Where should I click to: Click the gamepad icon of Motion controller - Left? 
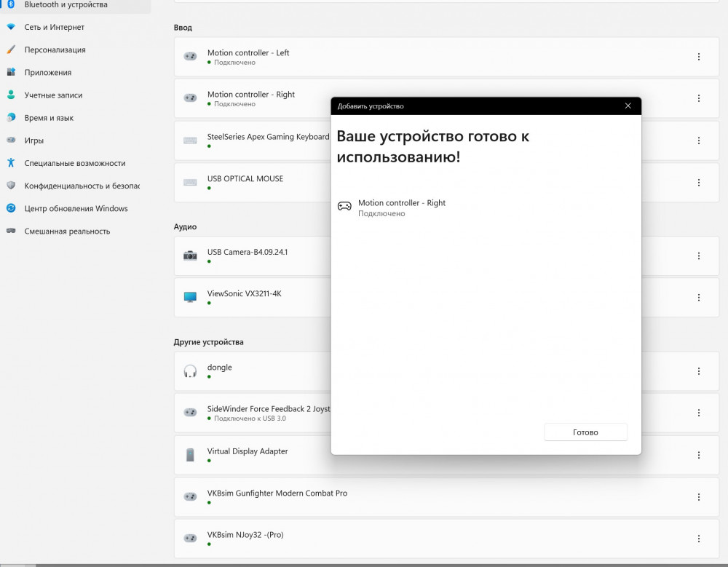(190, 57)
